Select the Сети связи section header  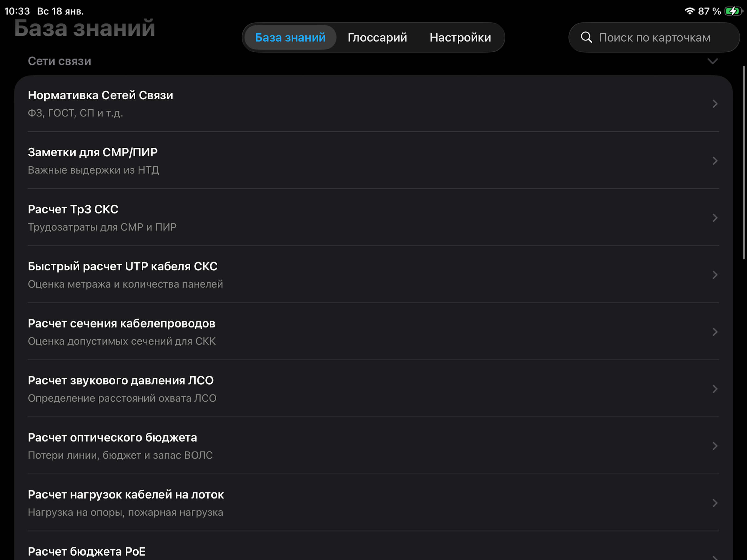coord(59,61)
